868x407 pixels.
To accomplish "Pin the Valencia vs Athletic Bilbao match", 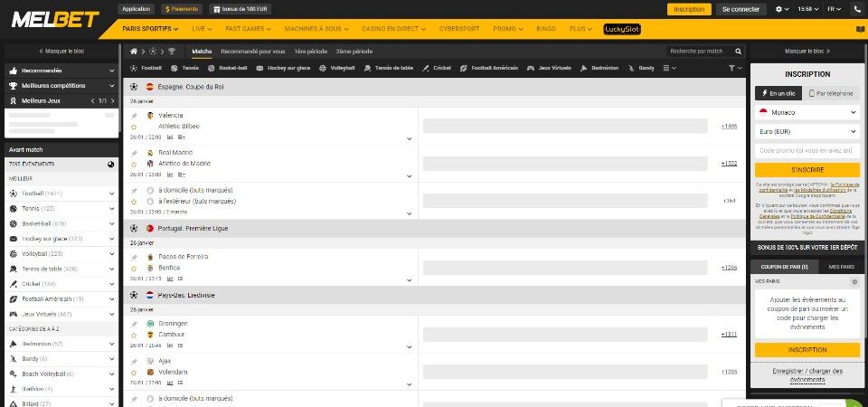I will [134, 116].
